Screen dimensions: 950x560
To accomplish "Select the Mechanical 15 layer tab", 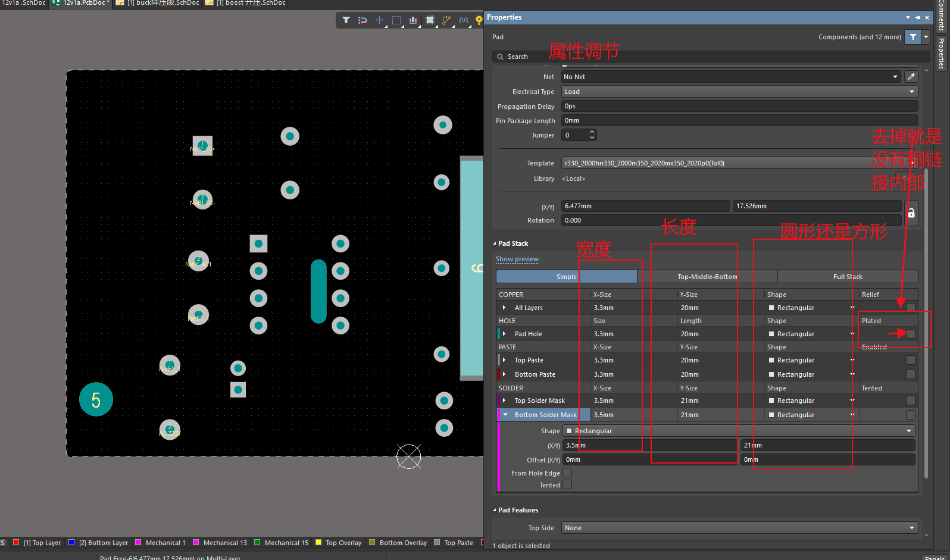I will [282, 543].
